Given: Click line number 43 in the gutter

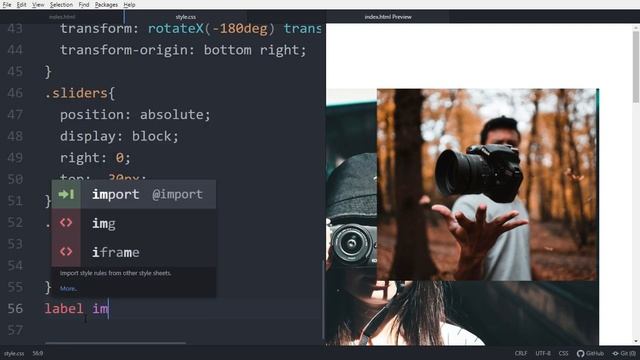Looking at the screenshot, I should [x=15, y=29].
